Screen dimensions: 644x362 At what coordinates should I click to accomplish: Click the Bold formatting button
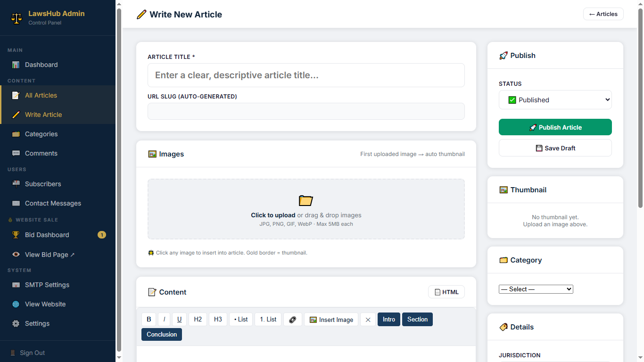(149, 320)
